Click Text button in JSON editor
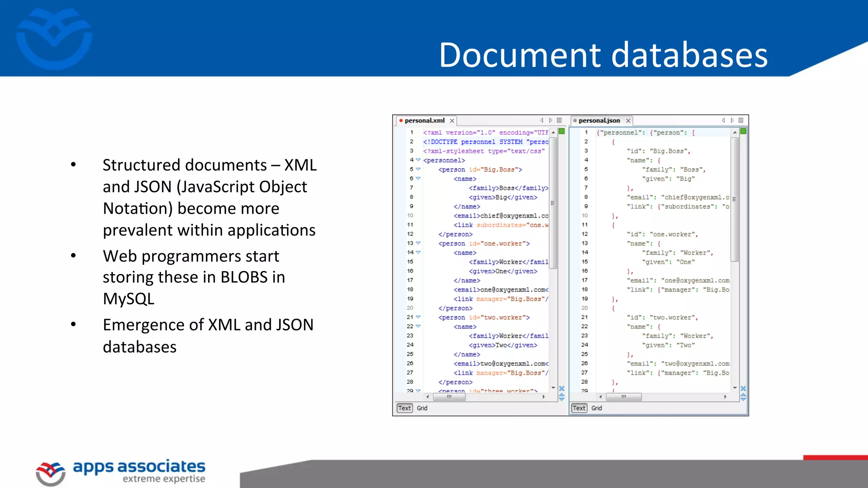 579,408
